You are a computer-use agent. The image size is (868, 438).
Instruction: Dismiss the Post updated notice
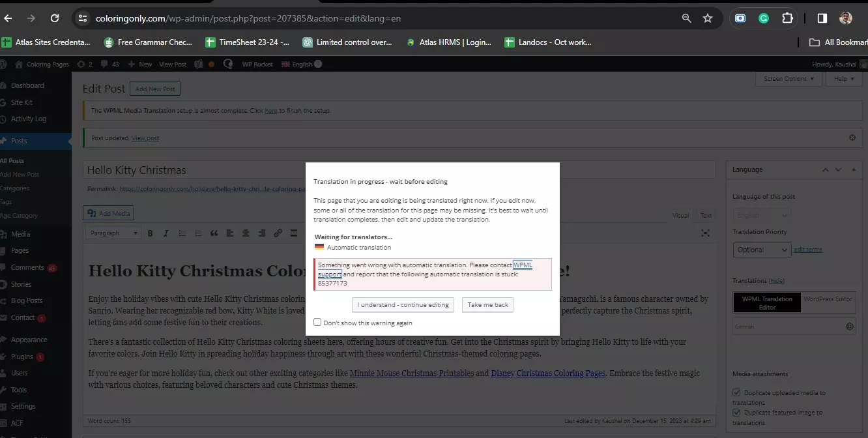(x=852, y=138)
